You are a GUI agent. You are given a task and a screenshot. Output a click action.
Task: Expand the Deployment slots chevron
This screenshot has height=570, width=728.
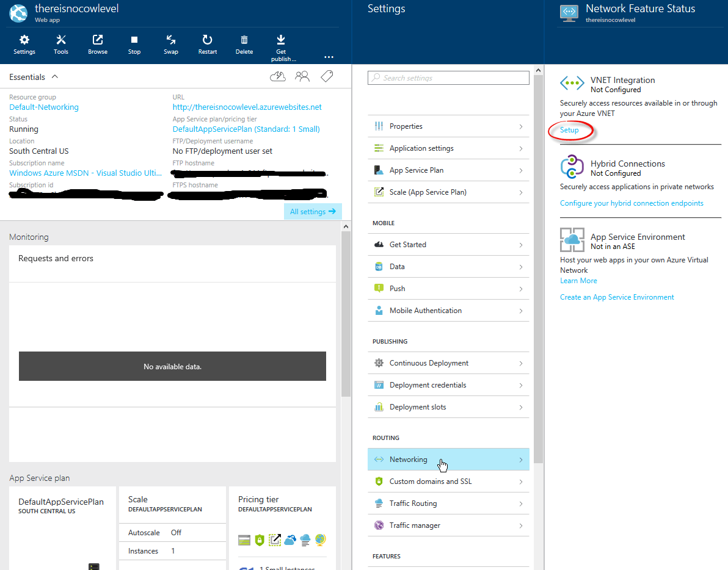(x=521, y=407)
